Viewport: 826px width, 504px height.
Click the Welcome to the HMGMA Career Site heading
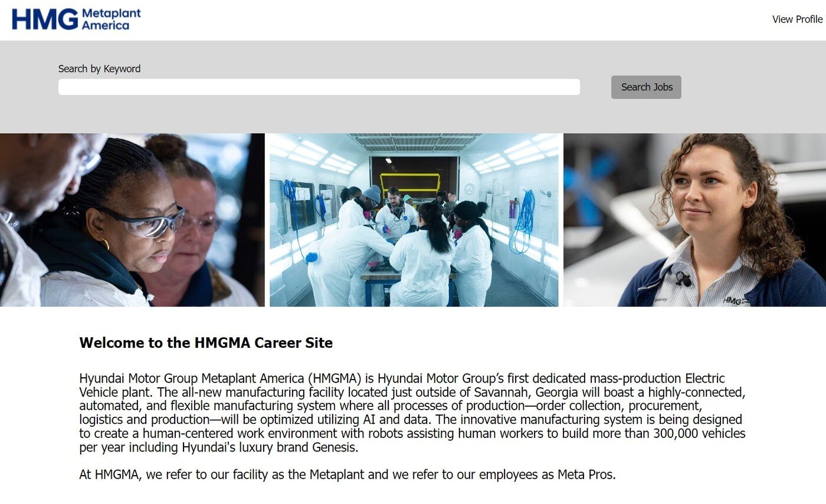(x=206, y=343)
